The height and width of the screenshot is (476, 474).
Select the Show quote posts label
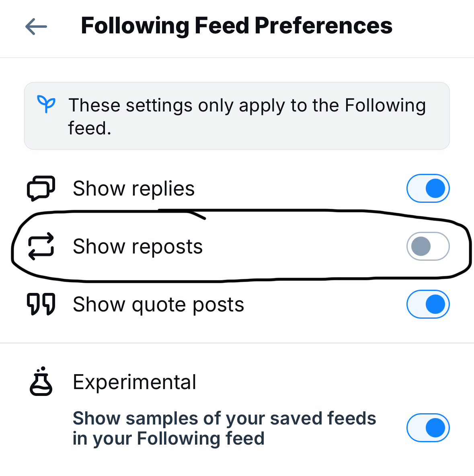tap(158, 305)
